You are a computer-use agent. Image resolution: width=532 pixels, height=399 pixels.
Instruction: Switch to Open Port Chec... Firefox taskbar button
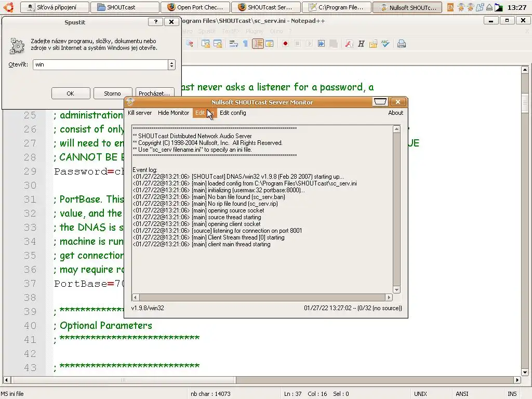tap(195, 7)
